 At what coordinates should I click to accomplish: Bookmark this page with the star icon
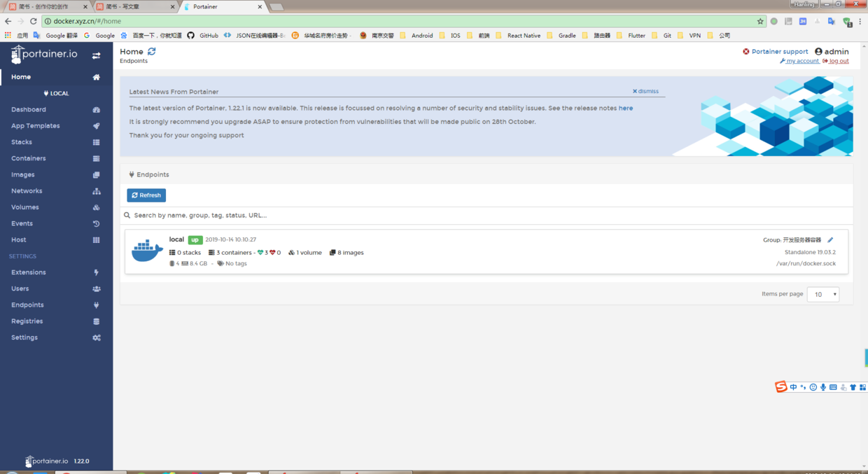point(760,21)
